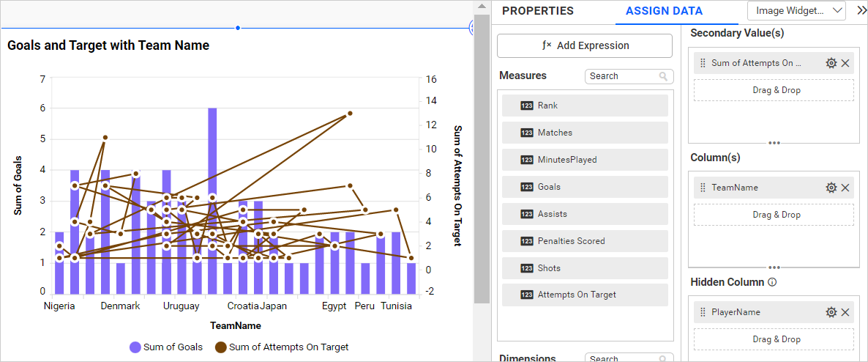Expand Column(s) section via ellipsis handle
Viewport: 868px width, 362px height.
point(774,267)
